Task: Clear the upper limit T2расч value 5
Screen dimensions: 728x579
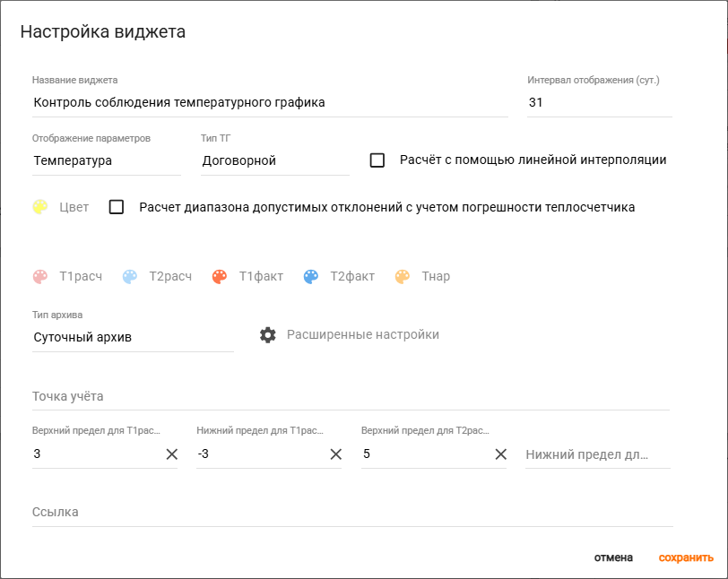Action: 501,454
